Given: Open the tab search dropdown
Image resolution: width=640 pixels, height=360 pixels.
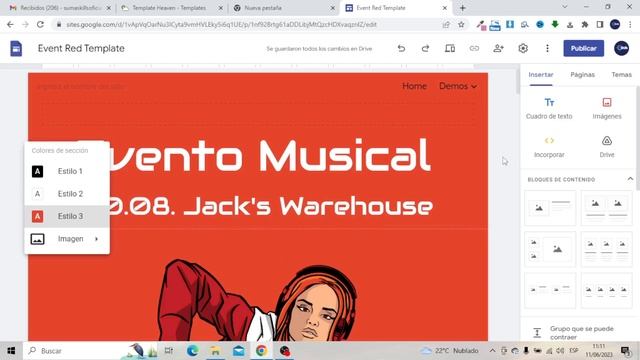Looking at the screenshot, I should click(564, 7).
